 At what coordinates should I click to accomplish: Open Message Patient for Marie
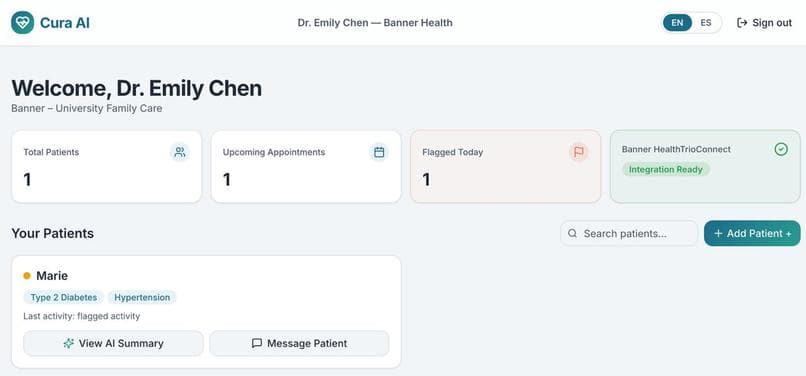[x=299, y=343]
